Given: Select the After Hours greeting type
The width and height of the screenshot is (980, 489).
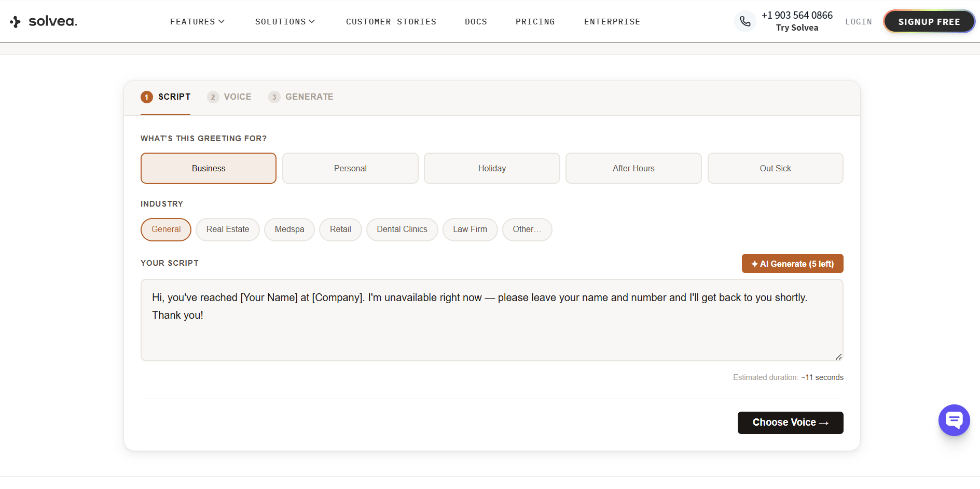Looking at the screenshot, I should [633, 168].
